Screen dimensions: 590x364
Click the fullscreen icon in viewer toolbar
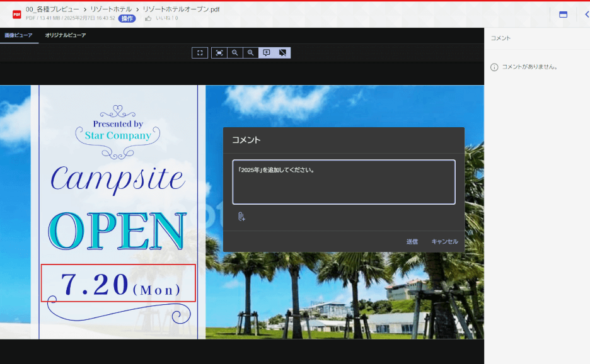(200, 53)
